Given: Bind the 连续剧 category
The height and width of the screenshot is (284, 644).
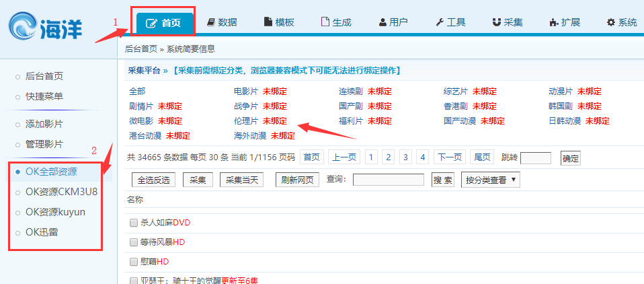Looking at the screenshot, I should 380,92.
